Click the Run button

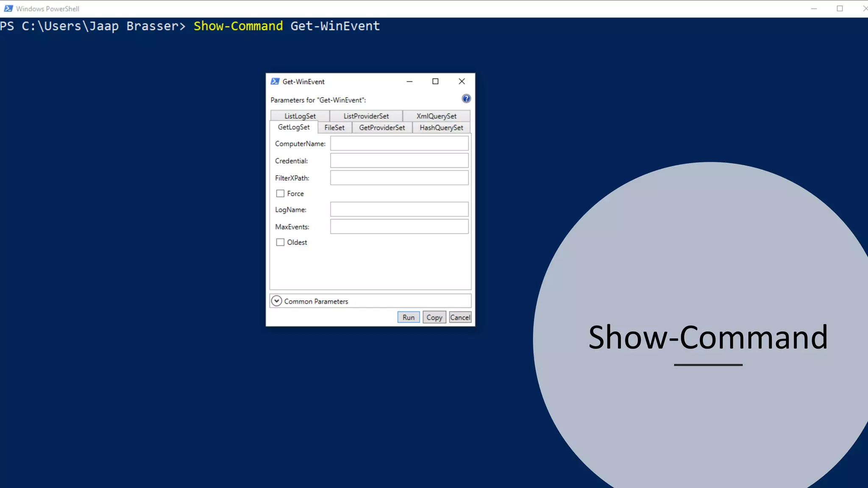pyautogui.click(x=409, y=317)
